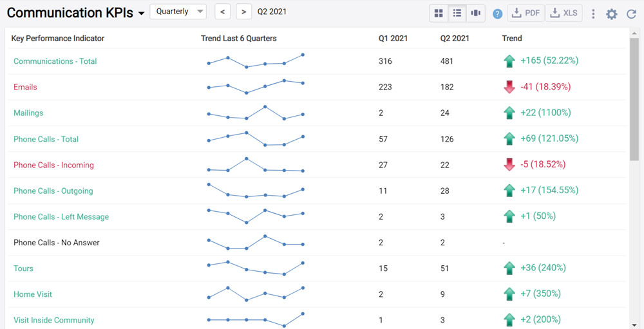This screenshot has height=329, width=644.
Task: Click the +17 (154.55%) trend value
Action: 549,191
